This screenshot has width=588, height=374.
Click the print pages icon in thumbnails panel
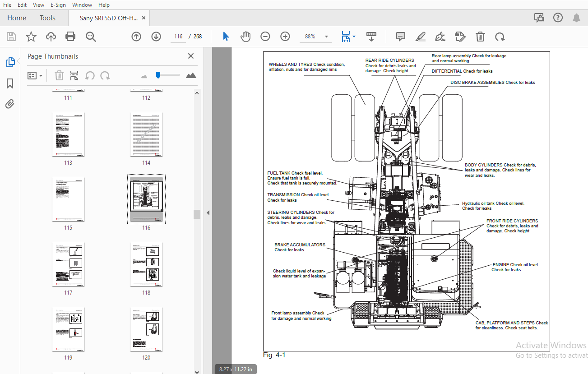pos(74,75)
